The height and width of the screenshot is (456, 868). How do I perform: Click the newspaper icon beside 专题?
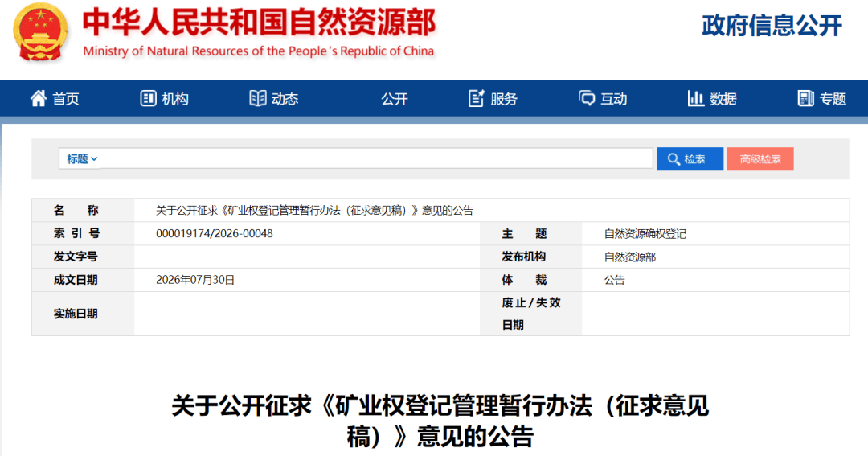coord(805,99)
